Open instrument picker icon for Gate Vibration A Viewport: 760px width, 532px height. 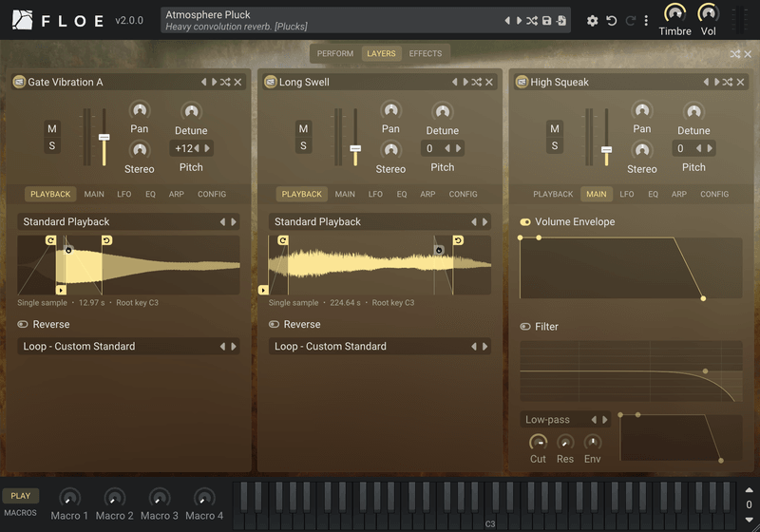pyautogui.click(x=19, y=82)
